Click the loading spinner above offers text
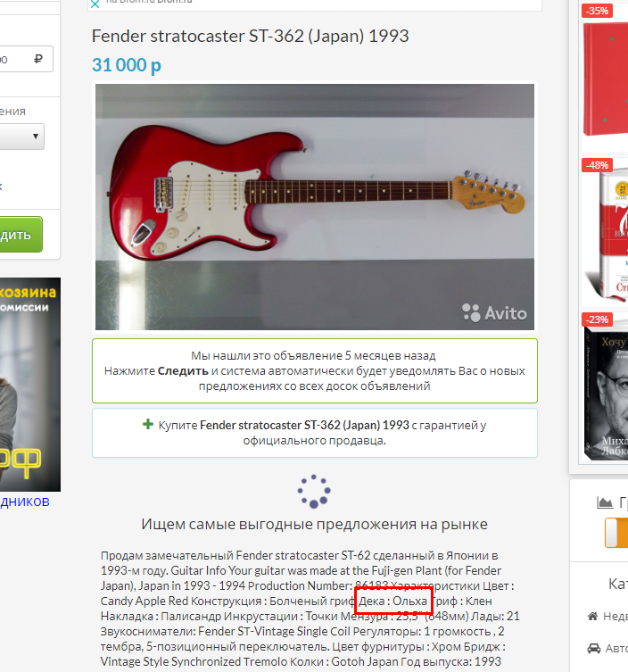The height and width of the screenshot is (672, 628). 314,491
